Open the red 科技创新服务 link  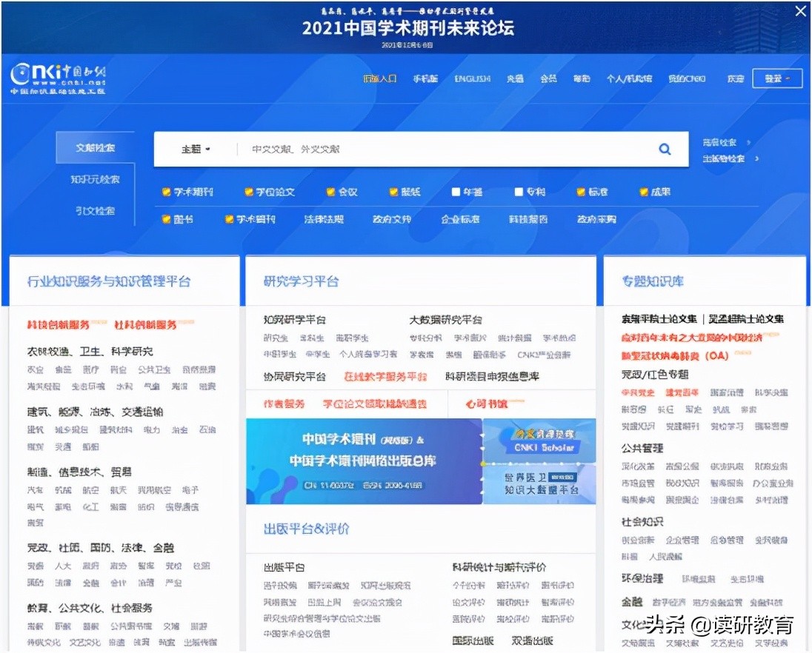click(58, 325)
